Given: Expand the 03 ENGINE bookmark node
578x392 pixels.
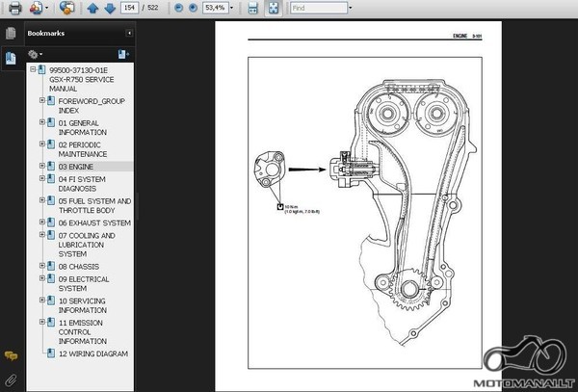Looking at the screenshot, I should pos(42,166).
